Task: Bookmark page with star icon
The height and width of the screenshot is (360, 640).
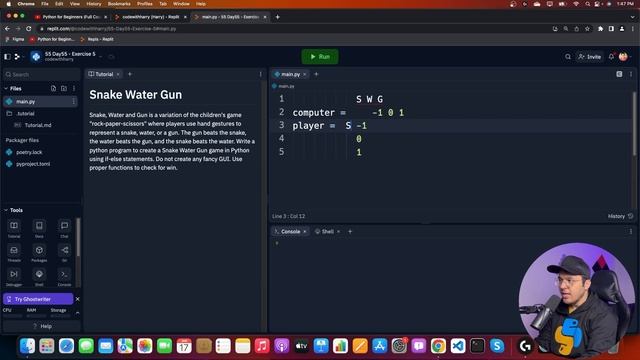Action: pyautogui.click(x=587, y=29)
